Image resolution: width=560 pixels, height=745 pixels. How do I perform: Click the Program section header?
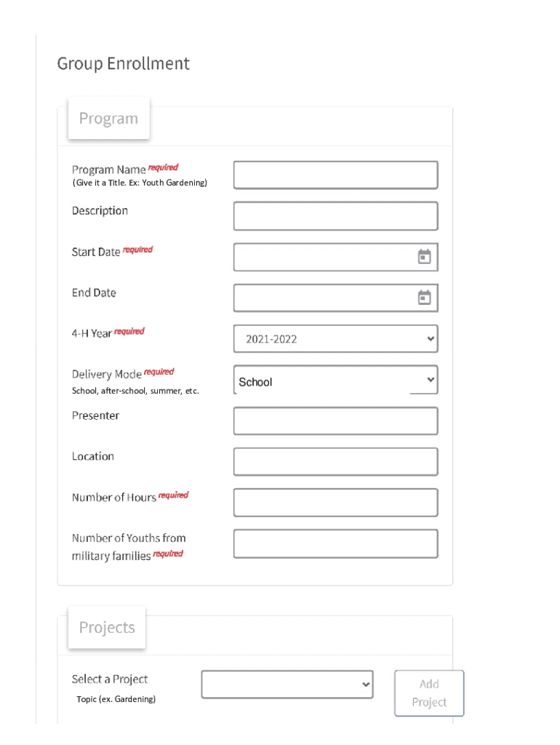coord(108,119)
